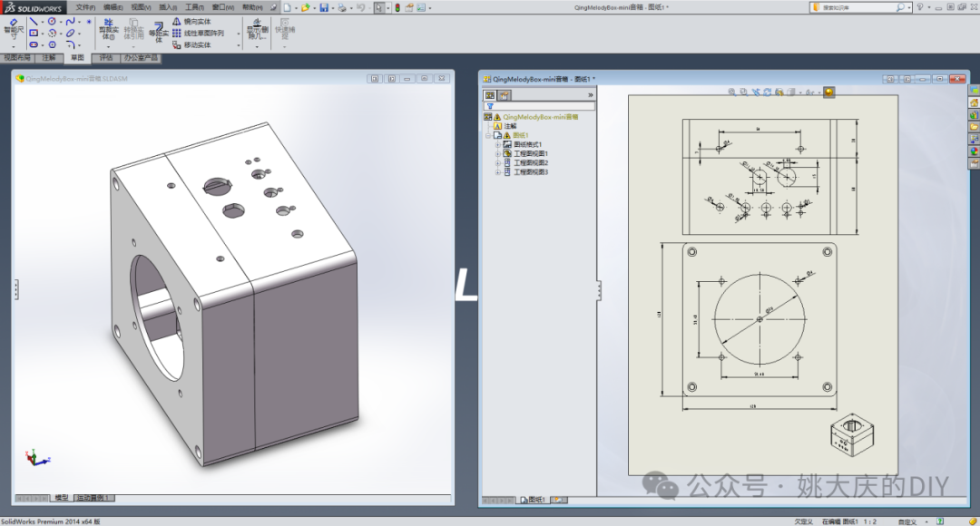Collapse the 图纸1 sheet node in the tree
This screenshot has width=980, height=526.
[488, 135]
